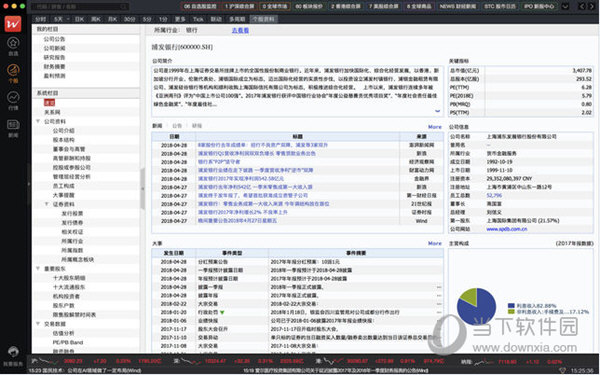This screenshot has width=600, height=375.
Task: Open the 自选 star icon in sidebar
Action: point(13,43)
